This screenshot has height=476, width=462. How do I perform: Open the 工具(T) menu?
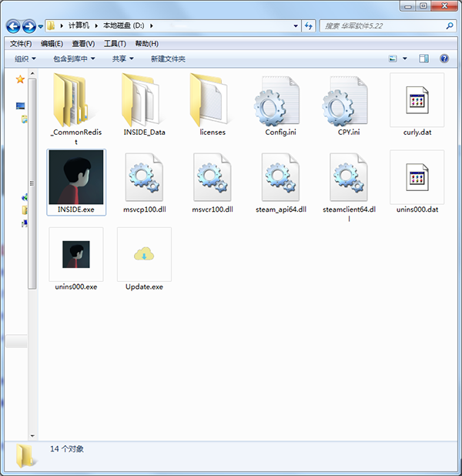pos(115,44)
